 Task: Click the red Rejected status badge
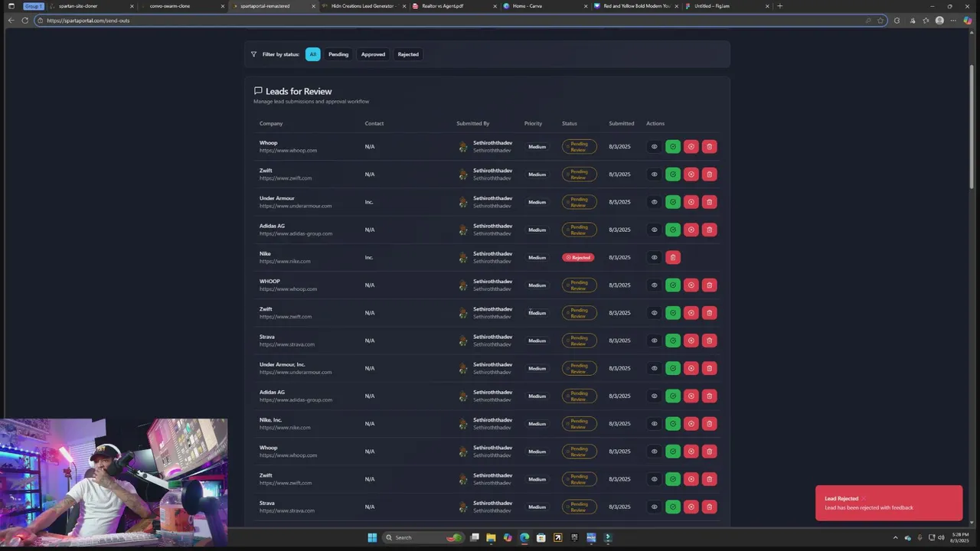(x=578, y=257)
